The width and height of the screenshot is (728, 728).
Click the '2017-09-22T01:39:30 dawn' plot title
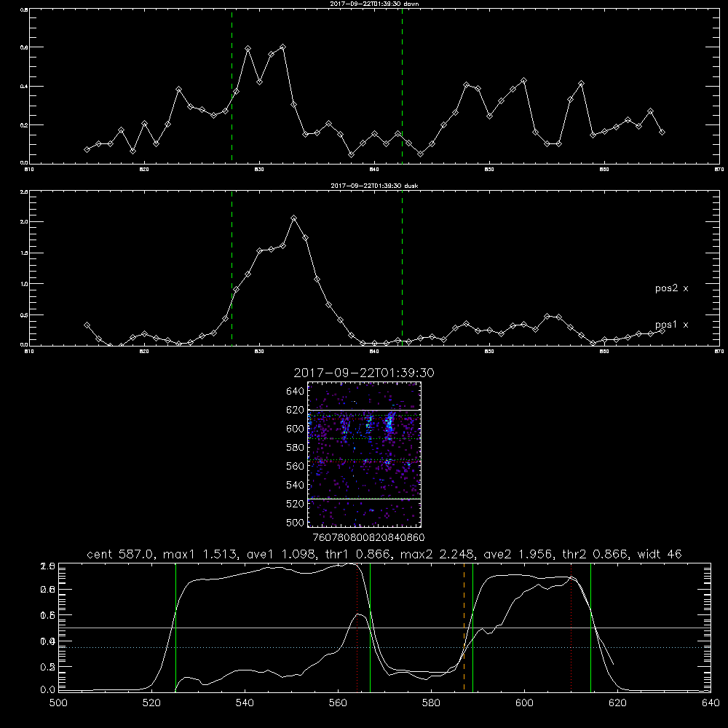point(374,4)
